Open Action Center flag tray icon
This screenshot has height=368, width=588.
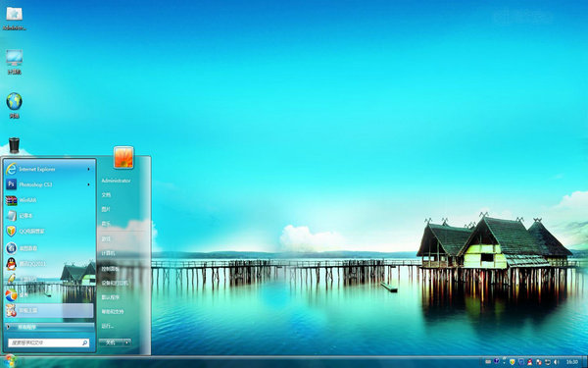pos(539,362)
